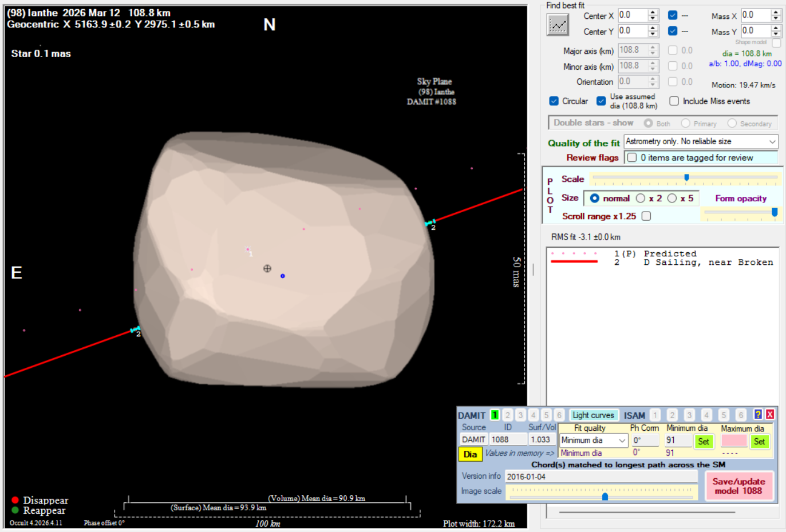This screenshot has height=532, width=786.
Task: Select the x 2 plot size option
Action: tap(641, 198)
